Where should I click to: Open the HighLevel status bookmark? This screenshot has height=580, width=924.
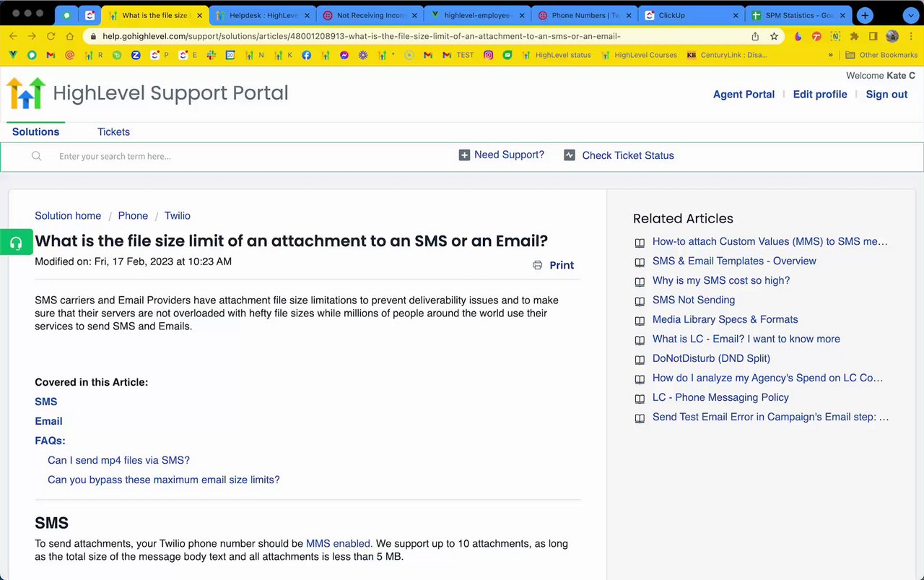[556, 55]
